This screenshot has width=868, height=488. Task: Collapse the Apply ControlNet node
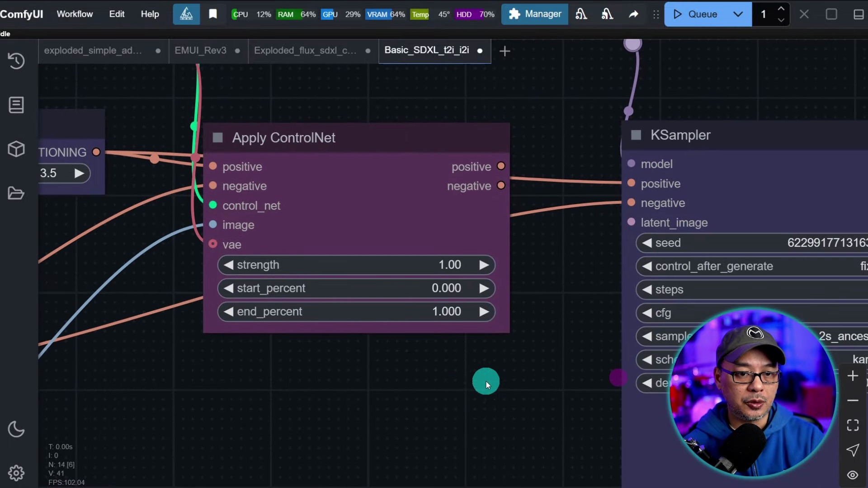coord(218,137)
